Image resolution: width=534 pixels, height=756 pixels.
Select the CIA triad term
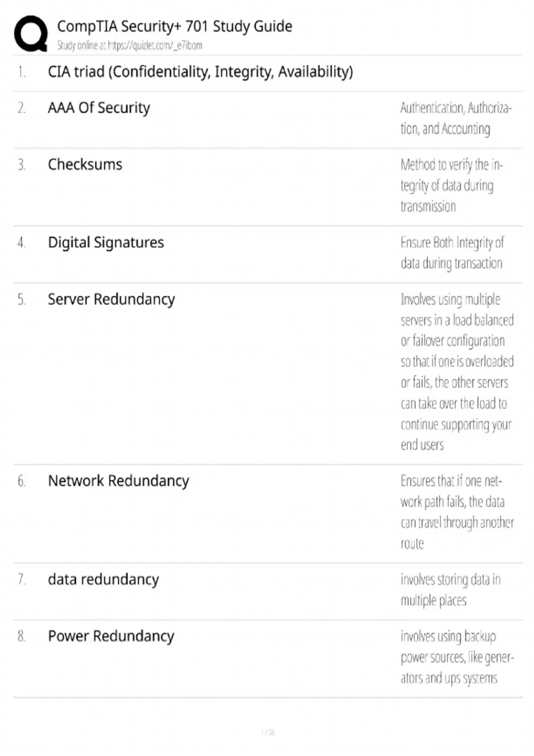tap(200, 72)
